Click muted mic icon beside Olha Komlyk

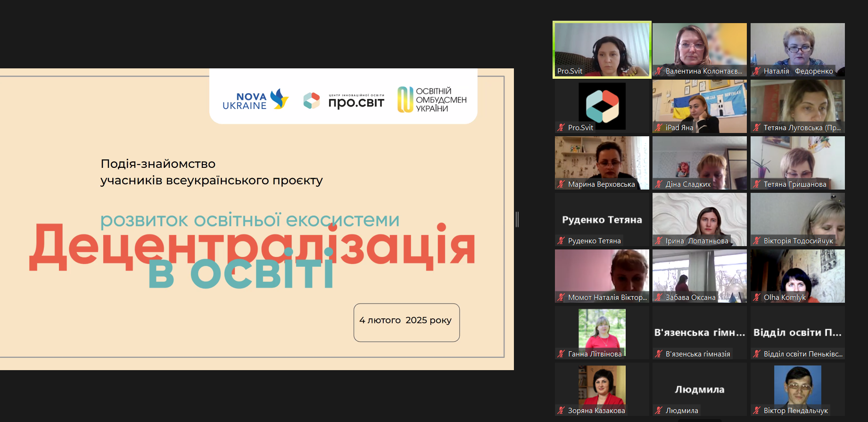click(x=757, y=298)
